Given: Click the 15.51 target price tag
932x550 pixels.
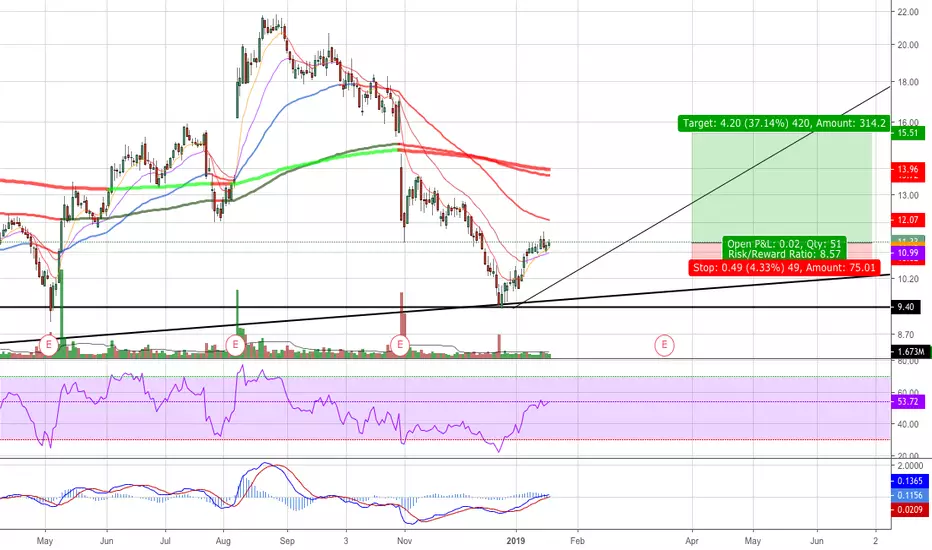Looking at the screenshot, I should 908,133.
